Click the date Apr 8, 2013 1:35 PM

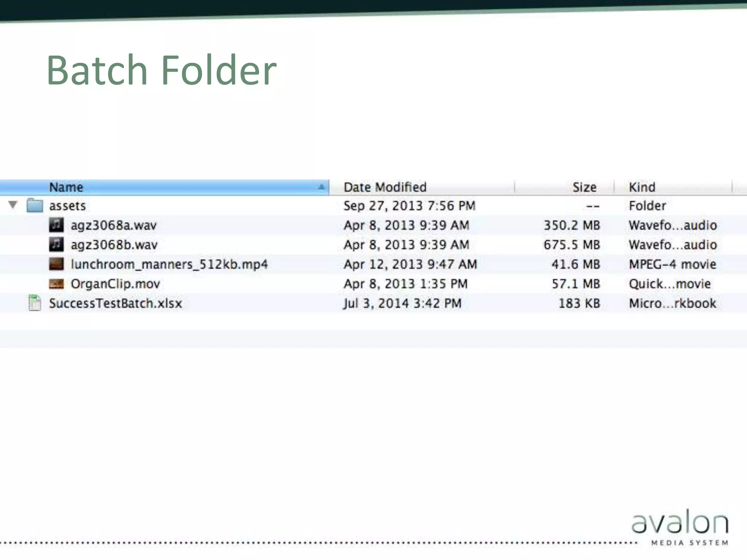coord(406,284)
